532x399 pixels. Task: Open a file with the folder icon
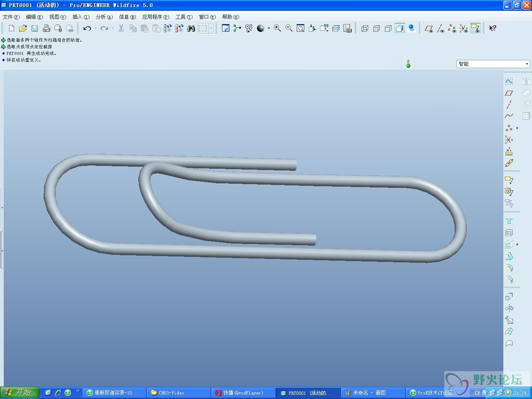(23, 28)
